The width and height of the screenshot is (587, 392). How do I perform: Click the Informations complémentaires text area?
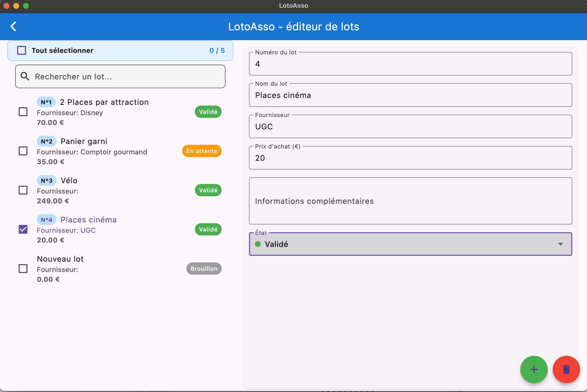(410, 201)
